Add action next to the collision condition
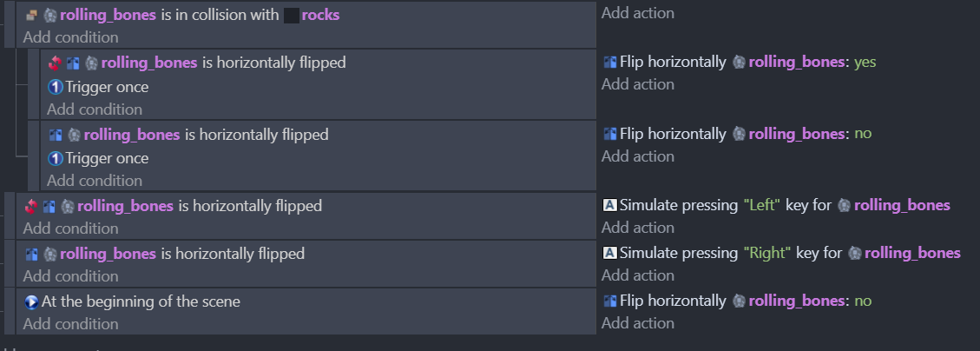 (x=638, y=13)
